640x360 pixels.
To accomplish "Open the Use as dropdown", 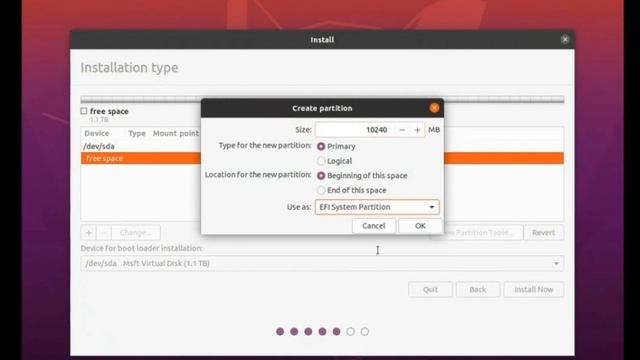I will click(377, 207).
